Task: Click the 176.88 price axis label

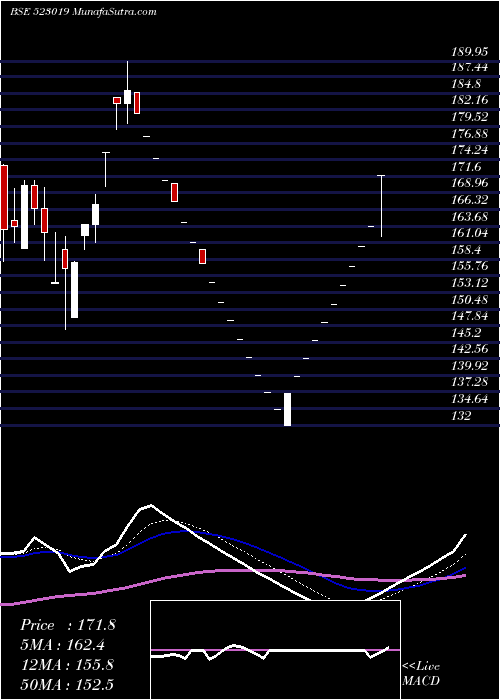Action: point(469,133)
